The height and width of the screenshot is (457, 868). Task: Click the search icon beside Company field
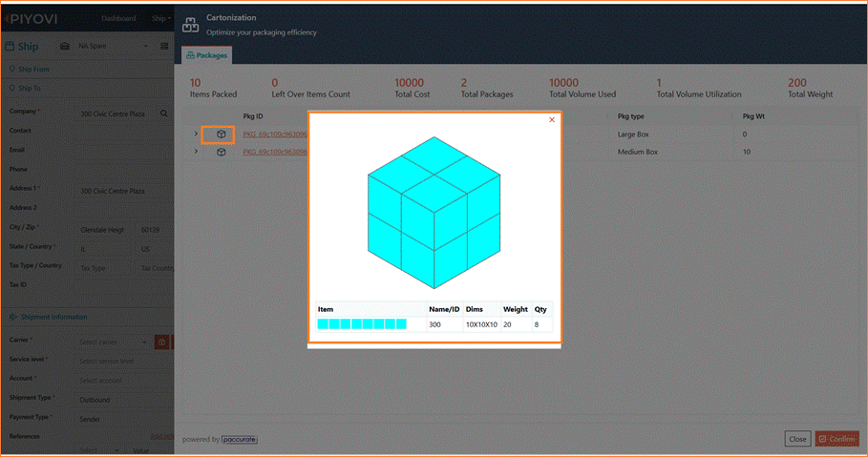tap(164, 114)
